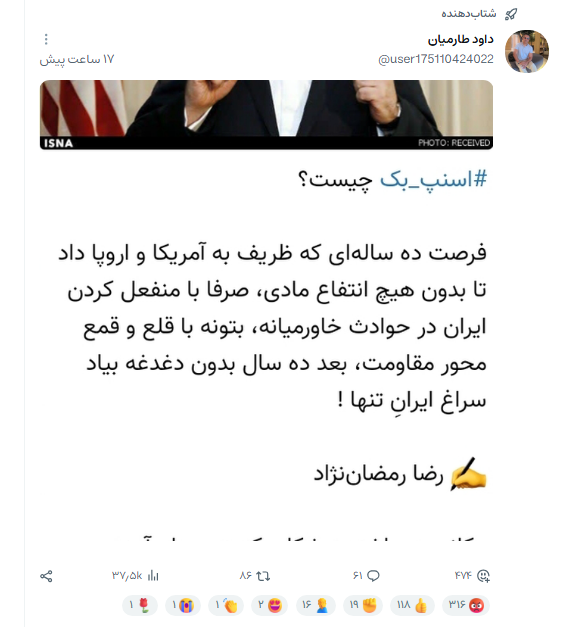Click the share icon
This screenshot has height=627, width=563.
(46, 576)
